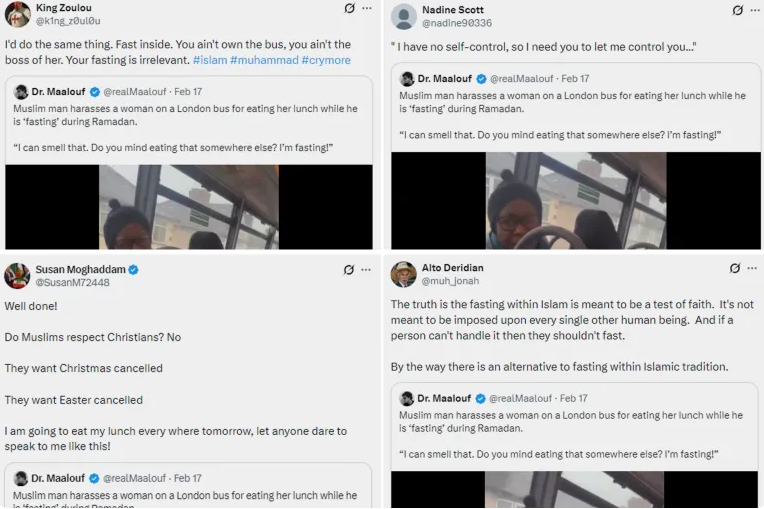Click the Grok icon on King Zoulou's post

click(x=349, y=9)
